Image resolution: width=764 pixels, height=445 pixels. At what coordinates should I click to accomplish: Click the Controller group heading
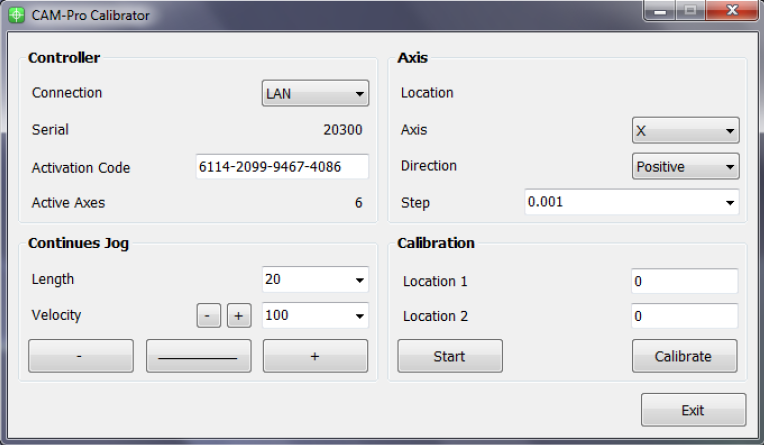(64, 58)
